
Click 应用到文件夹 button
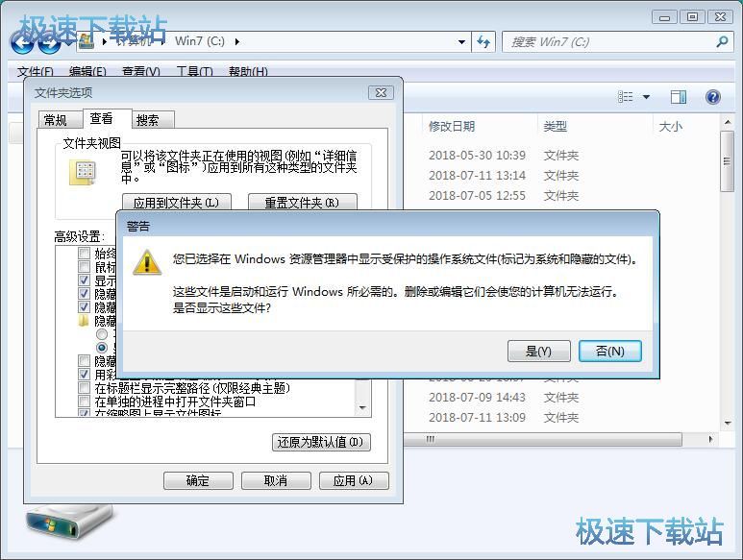point(176,203)
